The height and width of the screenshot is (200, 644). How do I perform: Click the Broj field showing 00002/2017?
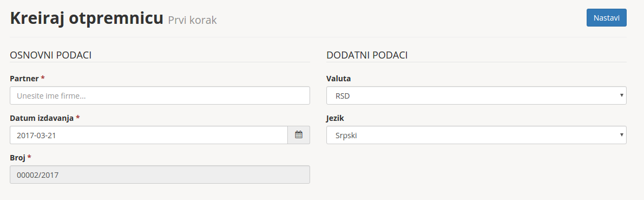[x=160, y=175]
